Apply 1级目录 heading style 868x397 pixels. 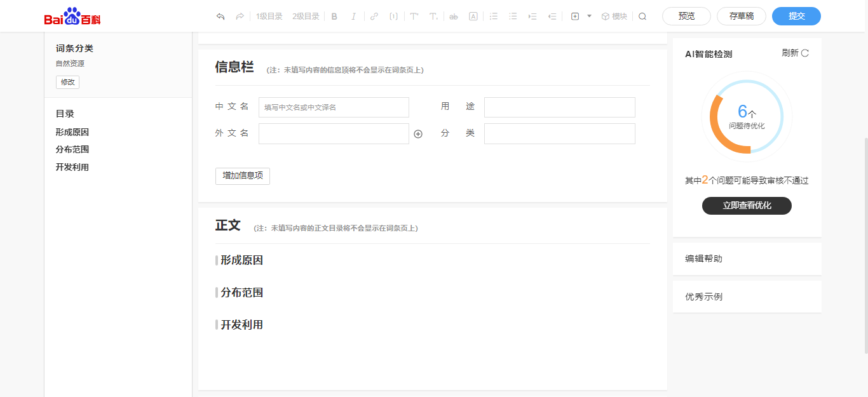tap(269, 17)
